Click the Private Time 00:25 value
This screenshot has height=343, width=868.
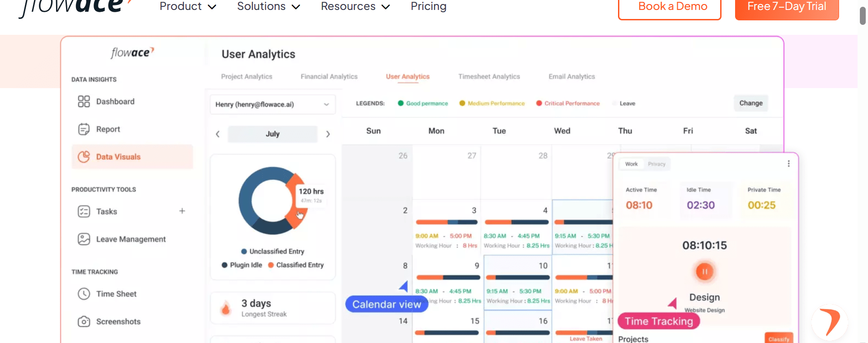761,205
